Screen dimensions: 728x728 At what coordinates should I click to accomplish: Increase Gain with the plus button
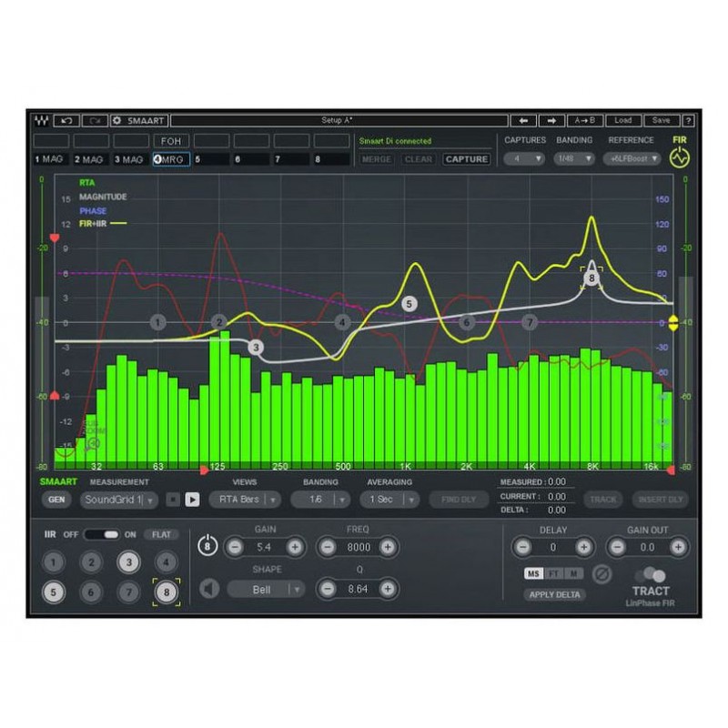coord(295,547)
